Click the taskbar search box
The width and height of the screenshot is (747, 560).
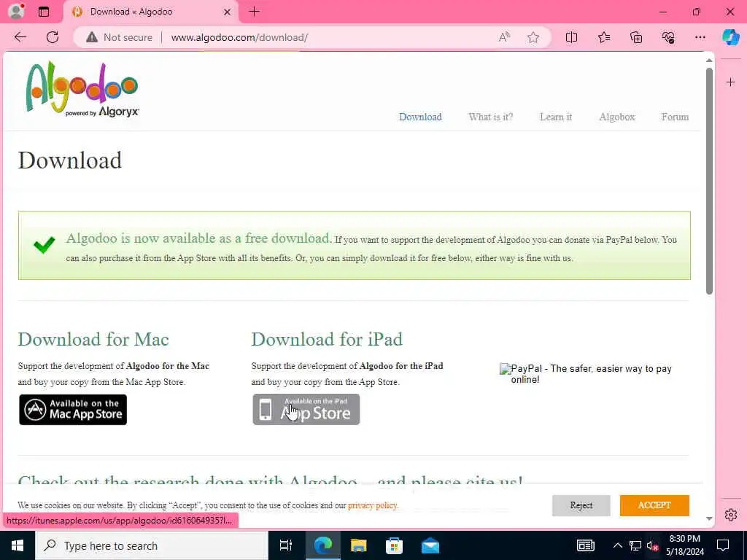[x=152, y=545]
